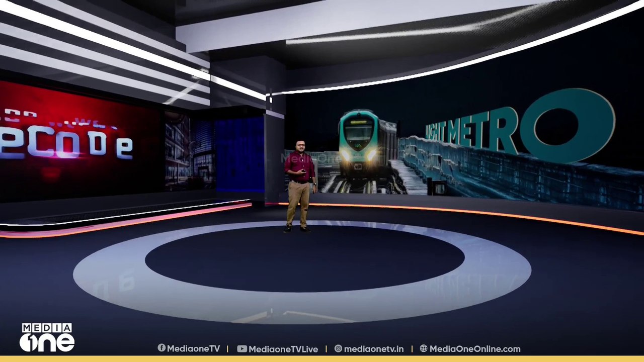Click the Facebook icon in the bottom bar
The height and width of the screenshot is (362, 644).
(162, 348)
